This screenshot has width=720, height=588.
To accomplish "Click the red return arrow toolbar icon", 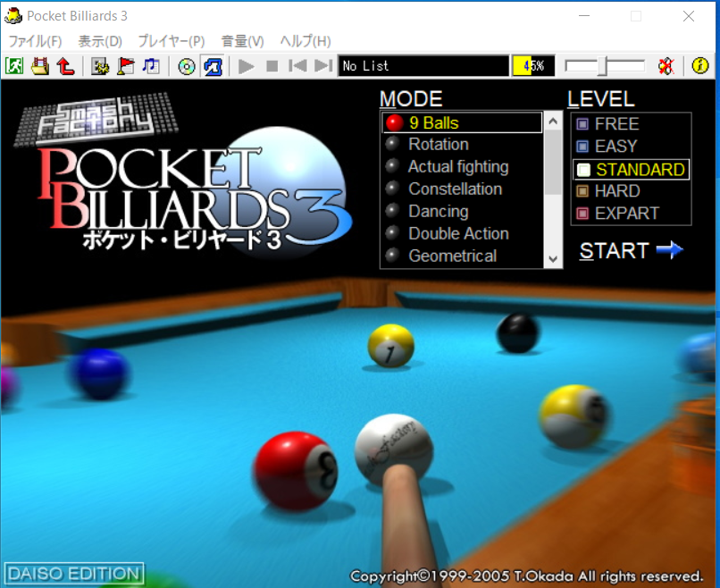I will click(x=66, y=66).
